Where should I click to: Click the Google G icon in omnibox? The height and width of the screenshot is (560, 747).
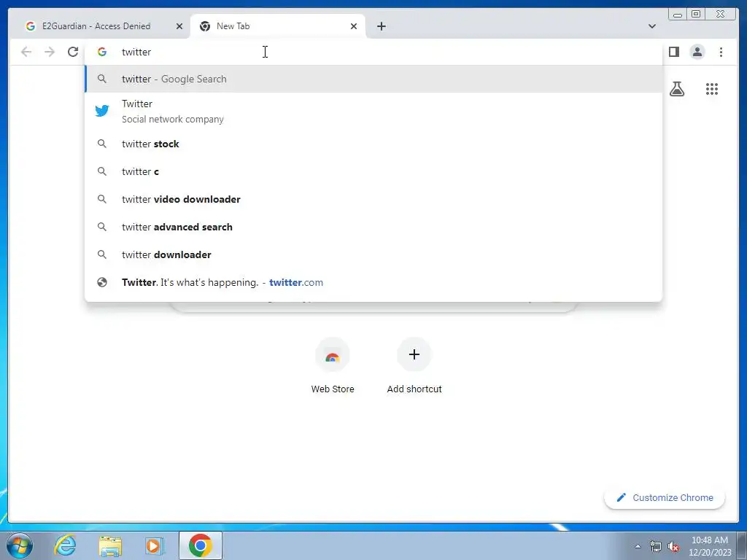(x=102, y=52)
